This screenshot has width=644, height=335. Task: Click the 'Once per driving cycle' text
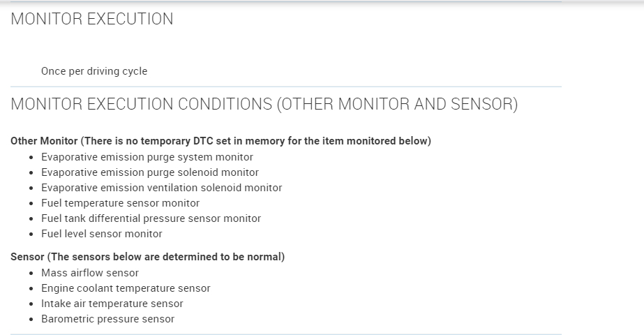click(94, 71)
